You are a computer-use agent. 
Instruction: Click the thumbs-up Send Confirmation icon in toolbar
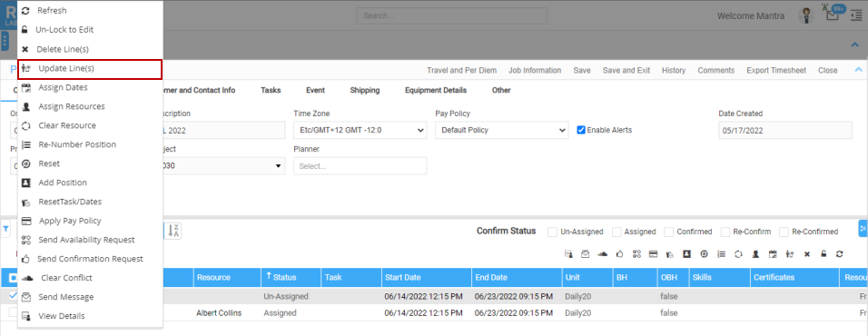click(619, 254)
